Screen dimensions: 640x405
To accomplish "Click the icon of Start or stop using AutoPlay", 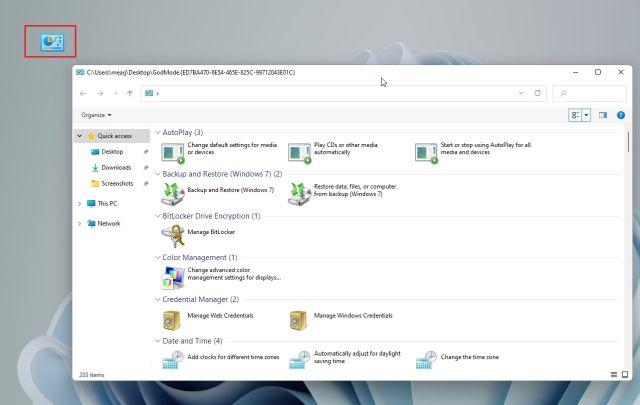I will (427, 154).
